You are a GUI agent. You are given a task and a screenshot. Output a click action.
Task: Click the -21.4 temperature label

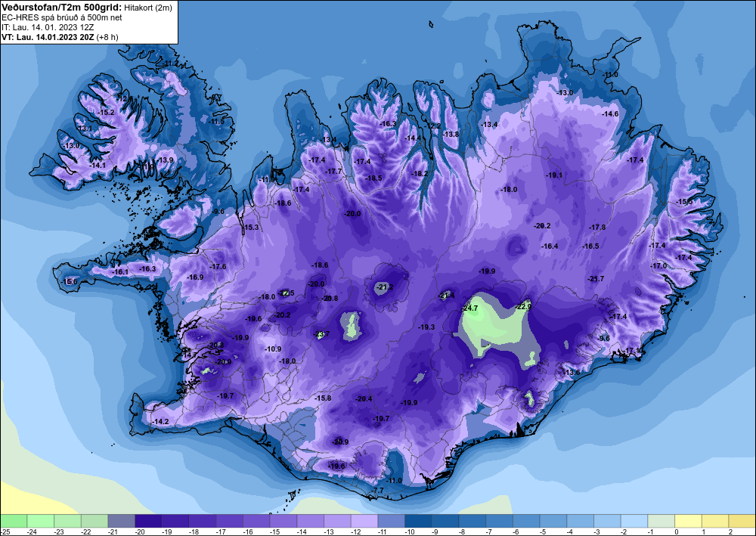coord(447,296)
